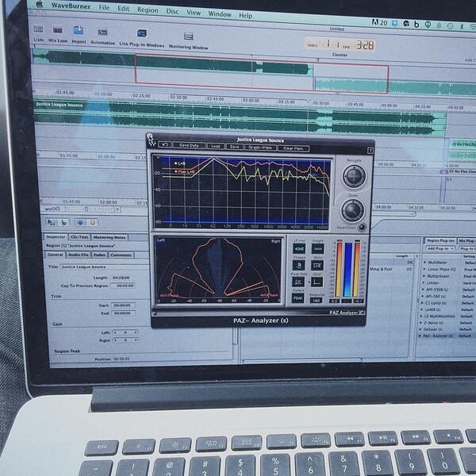Open the Region menu

click(148, 10)
